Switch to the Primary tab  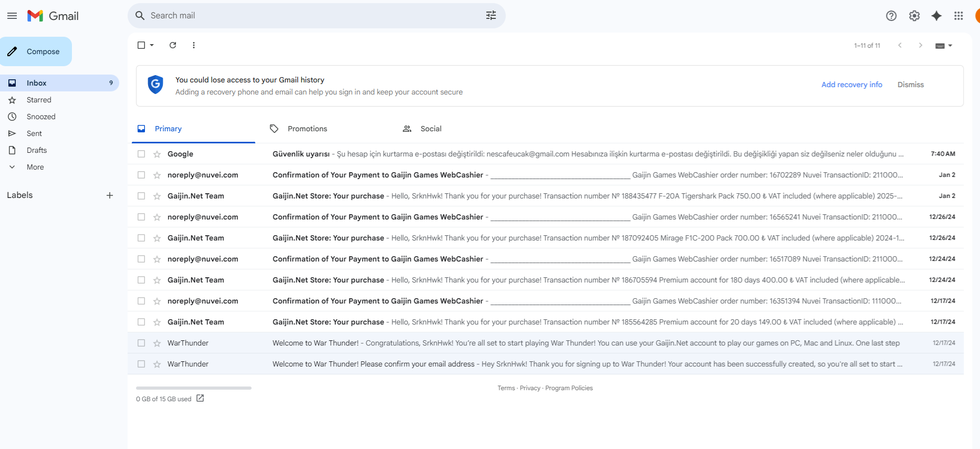pos(193,129)
